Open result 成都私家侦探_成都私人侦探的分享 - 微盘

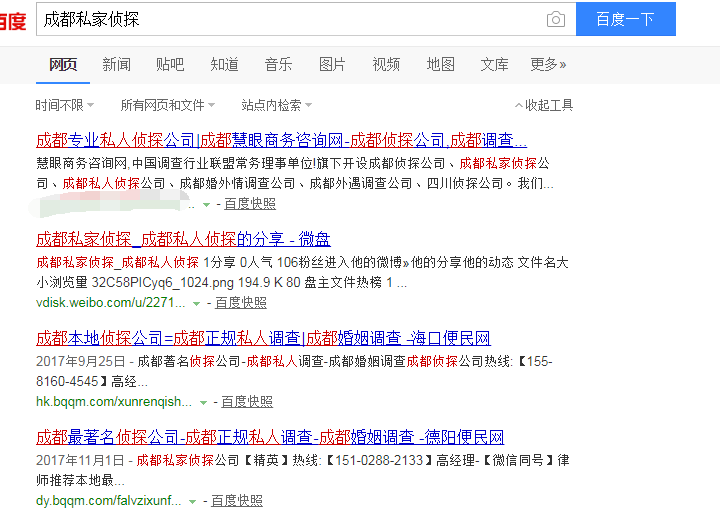[x=183, y=239]
